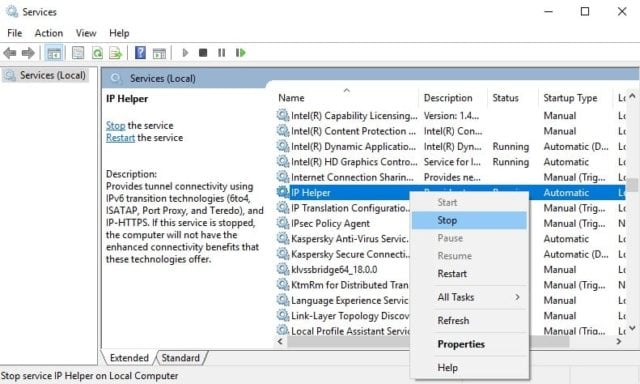Screen dimensions: 640x384
Task: Click gear icon beside klvssbridge64_18.0.0
Action: pos(282,269)
